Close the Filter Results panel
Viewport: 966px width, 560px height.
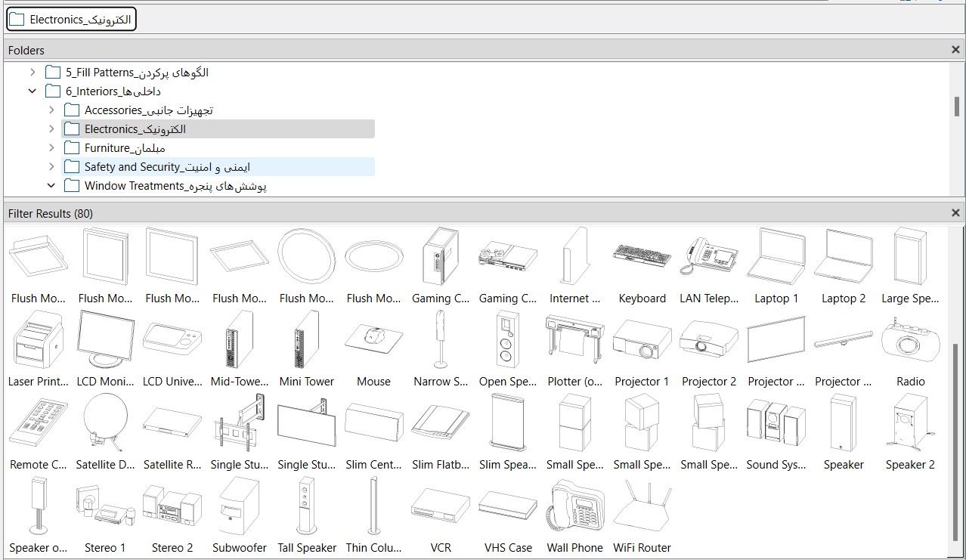[955, 213]
